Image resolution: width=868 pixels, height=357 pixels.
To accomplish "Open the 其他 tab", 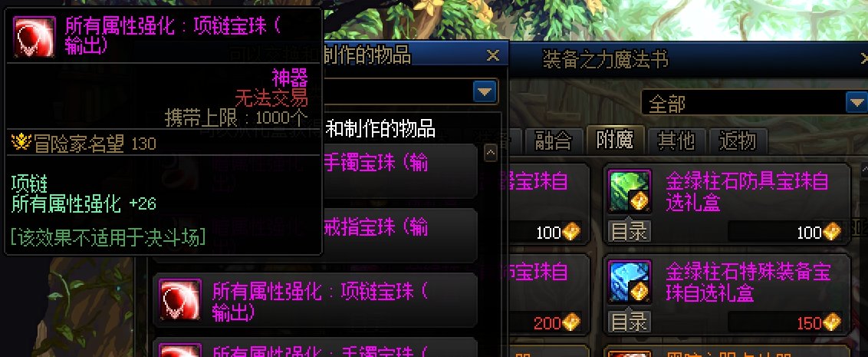I will (676, 140).
